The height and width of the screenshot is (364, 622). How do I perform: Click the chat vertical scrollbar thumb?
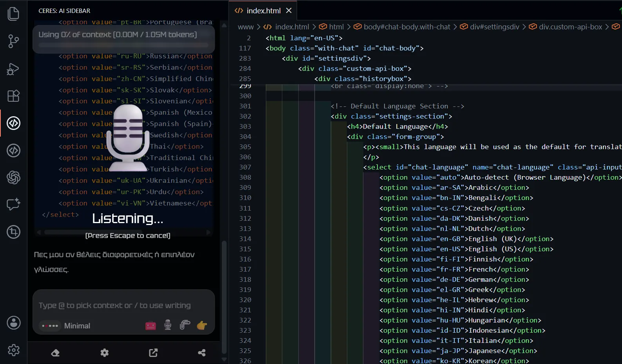(x=224, y=297)
